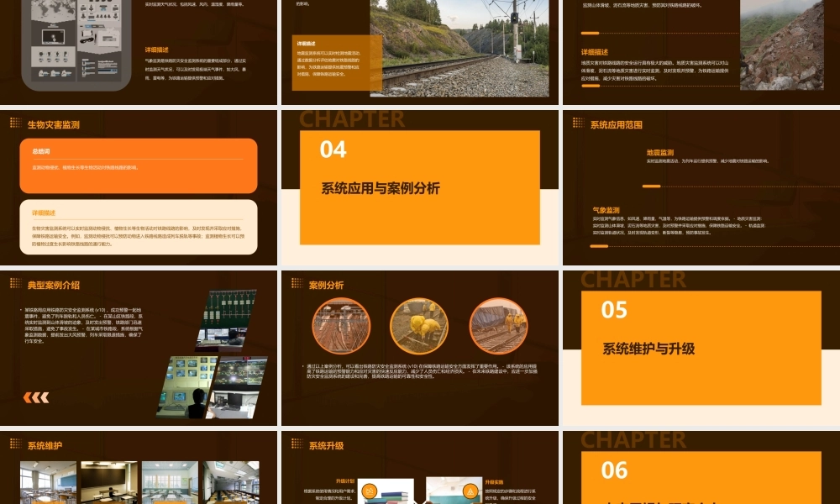Screen dimensions: 840x504
Task: Select the Chapter 05 系统维护与升级 slide
Action: coord(701,348)
